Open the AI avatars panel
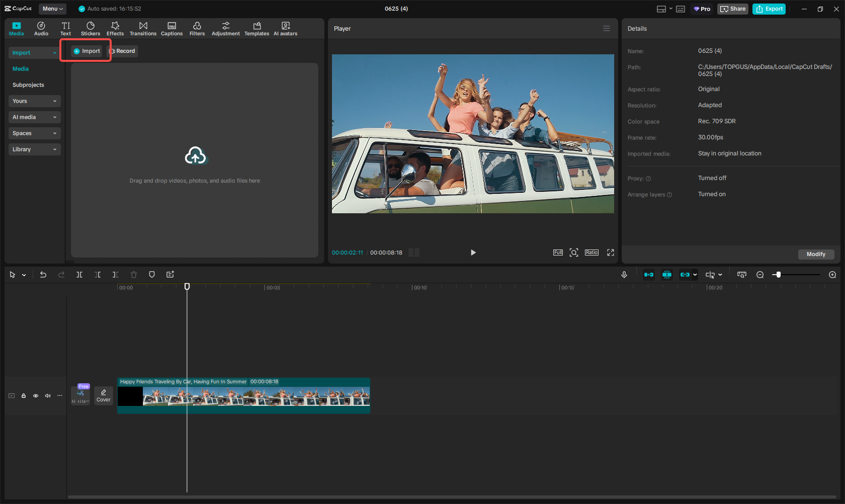This screenshot has width=845, height=504. (x=285, y=28)
